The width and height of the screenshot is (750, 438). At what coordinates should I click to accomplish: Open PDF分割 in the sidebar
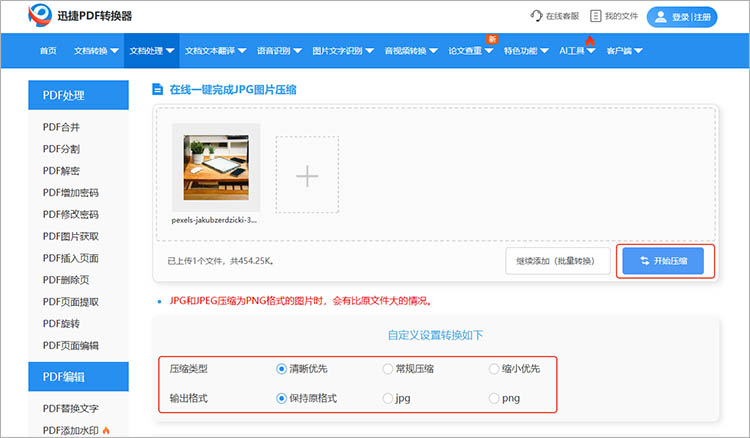pyautogui.click(x=61, y=149)
